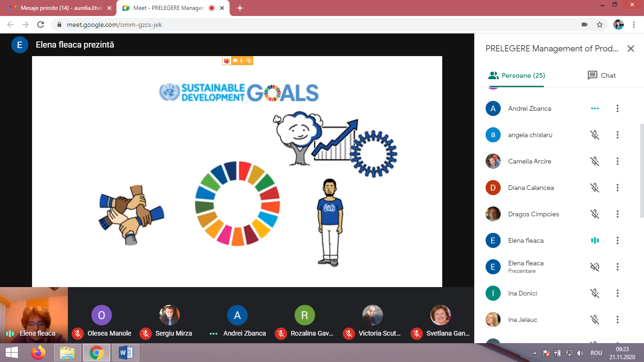Screen dimensions: 644x362
Task: Click the screen share icon in sharing toolbar
Action: (x=249, y=60)
